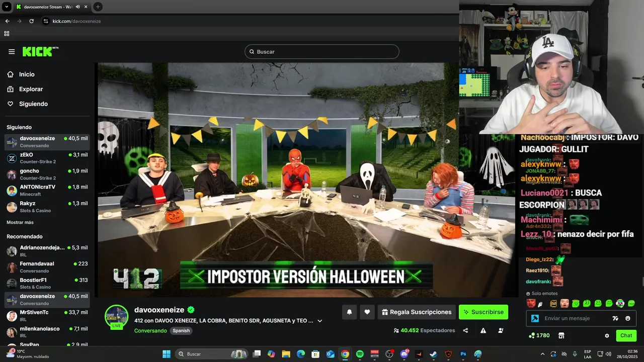644x362 pixels.
Task: Show hidden system tray icons
Action: coord(542,354)
